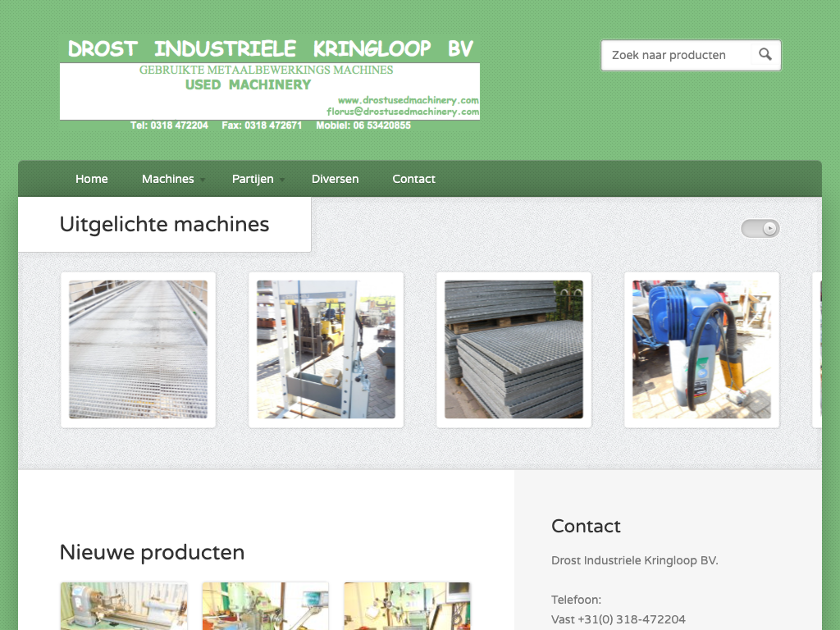Click the 'Uitgelichte machines' heading

pos(164,224)
